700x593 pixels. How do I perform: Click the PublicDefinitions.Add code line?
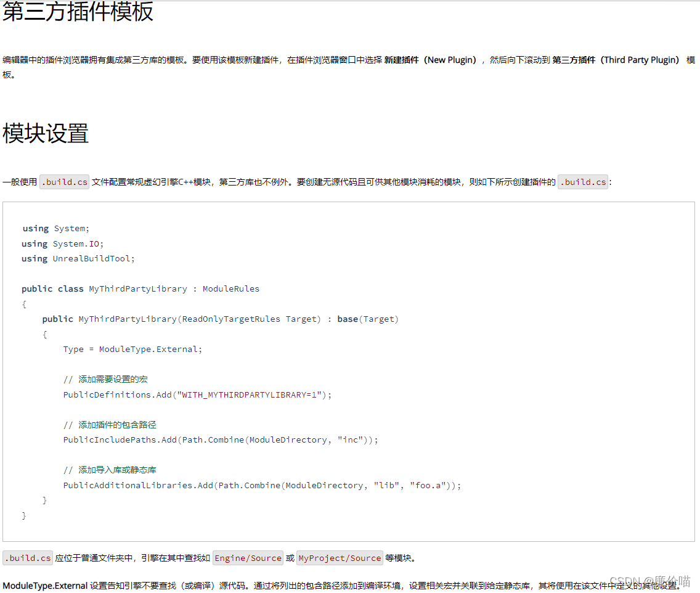click(x=197, y=395)
